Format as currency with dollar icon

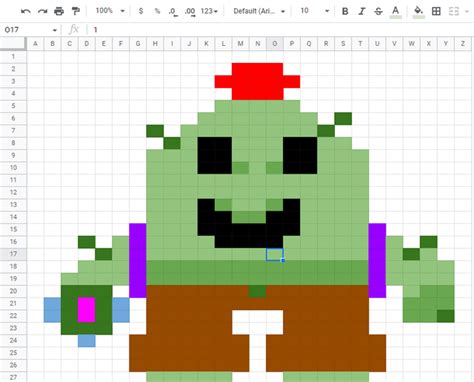pyautogui.click(x=141, y=11)
